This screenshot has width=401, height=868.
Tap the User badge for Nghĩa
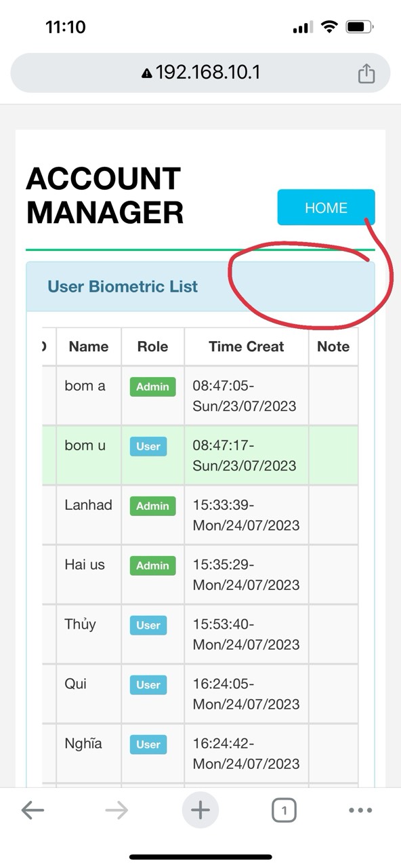pyautogui.click(x=148, y=745)
